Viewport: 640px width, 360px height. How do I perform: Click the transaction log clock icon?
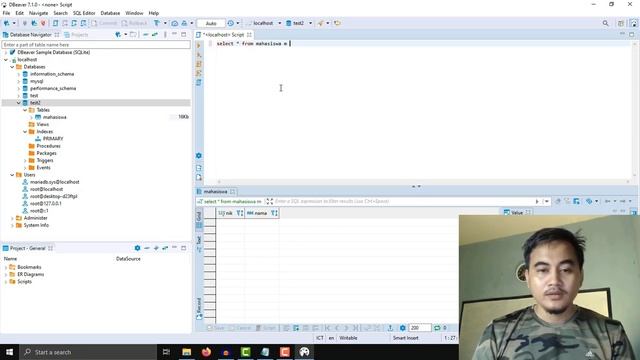click(x=231, y=23)
